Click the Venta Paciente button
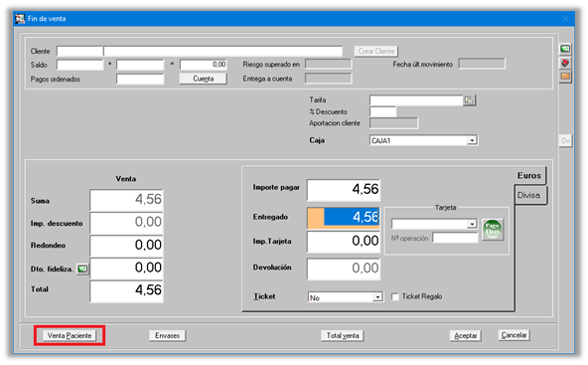The image size is (588, 365). pyautogui.click(x=70, y=335)
